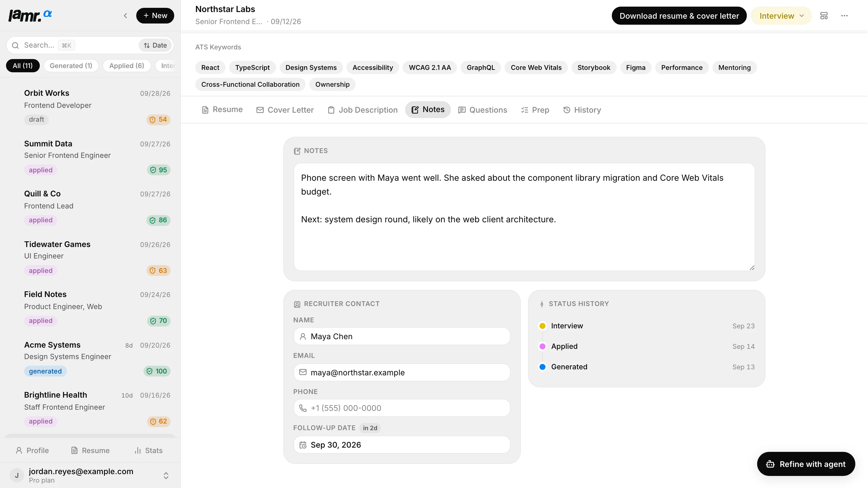Click the score 63 badge on Tidewater Games
Viewport: 868px width, 488px height.
coord(158,271)
